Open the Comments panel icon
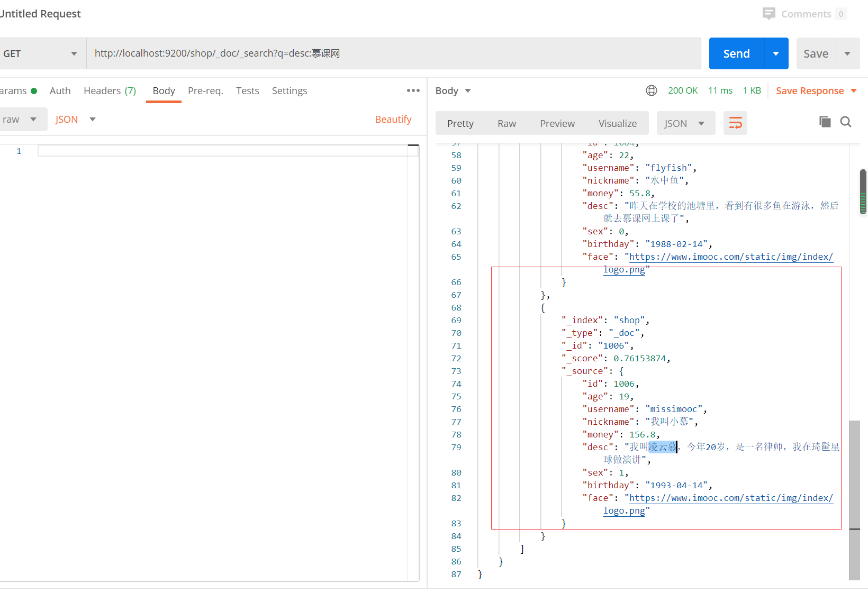Screen dimensions: 868x593 [x=768, y=14]
